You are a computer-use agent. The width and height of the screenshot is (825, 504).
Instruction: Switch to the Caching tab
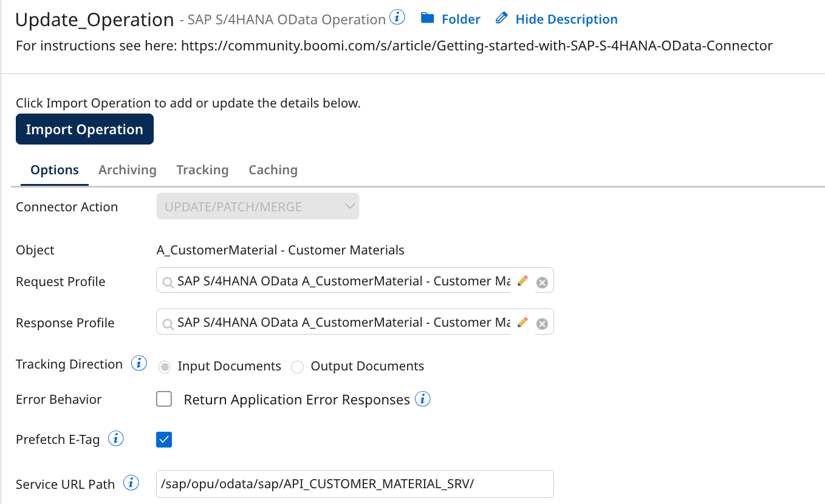click(272, 170)
